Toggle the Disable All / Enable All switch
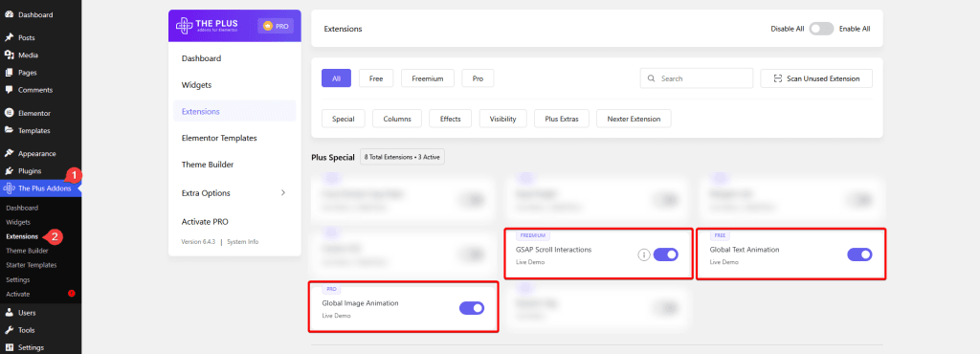Image resolution: width=980 pixels, height=354 pixels. [821, 29]
